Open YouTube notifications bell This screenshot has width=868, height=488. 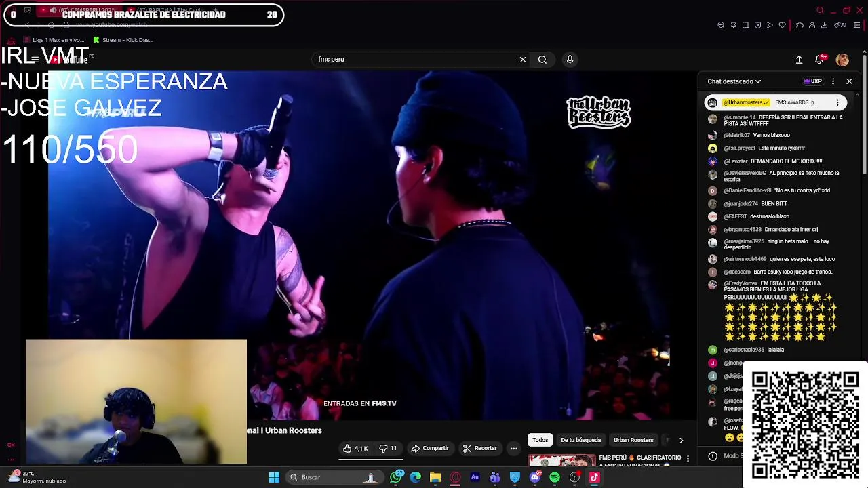(x=819, y=60)
